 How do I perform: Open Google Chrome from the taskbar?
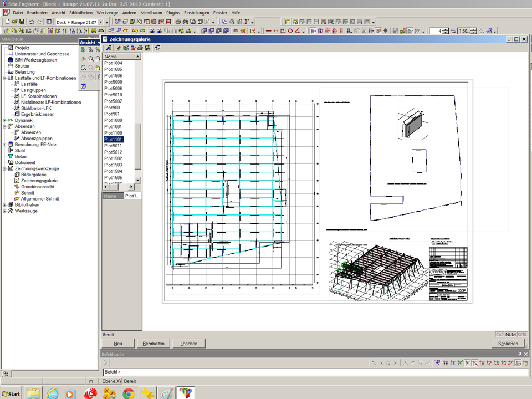(129, 393)
